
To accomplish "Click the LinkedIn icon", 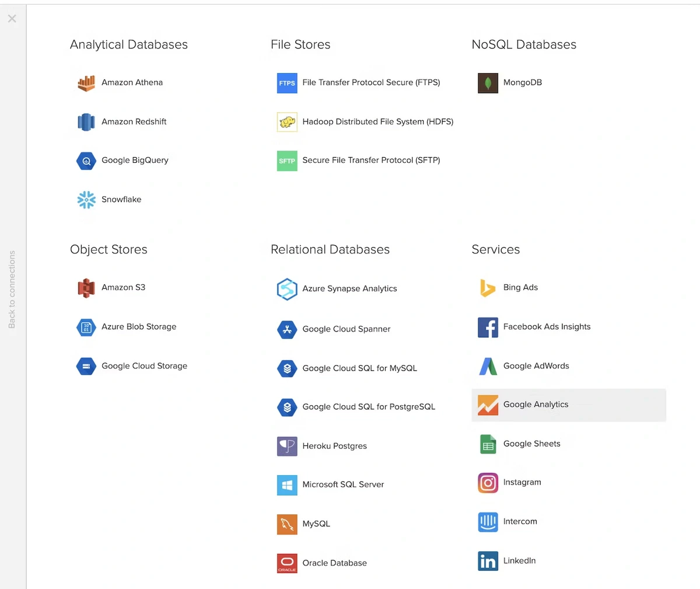I will (488, 561).
